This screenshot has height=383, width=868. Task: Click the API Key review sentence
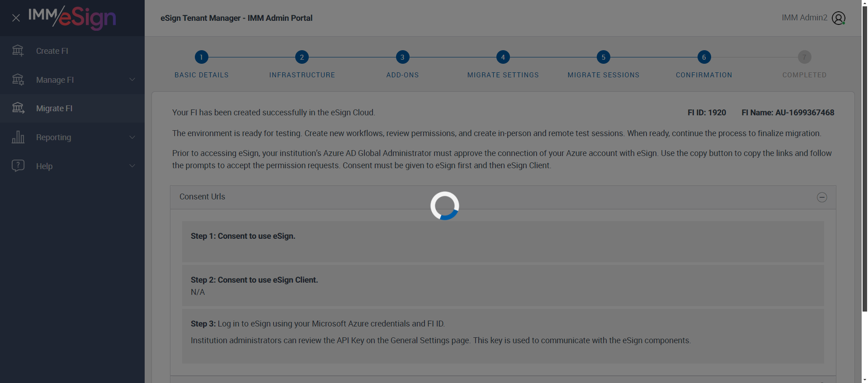(441, 340)
